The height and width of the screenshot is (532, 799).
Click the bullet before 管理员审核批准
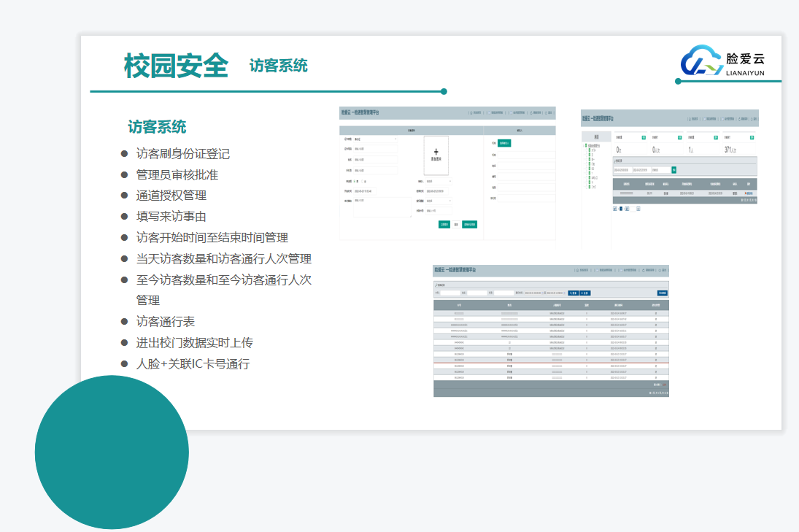(x=125, y=175)
